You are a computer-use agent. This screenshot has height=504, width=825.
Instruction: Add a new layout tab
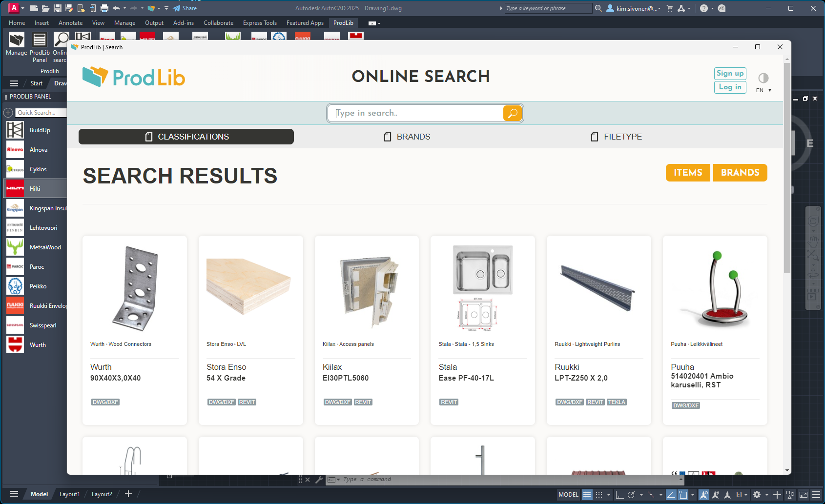pyautogui.click(x=128, y=494)
